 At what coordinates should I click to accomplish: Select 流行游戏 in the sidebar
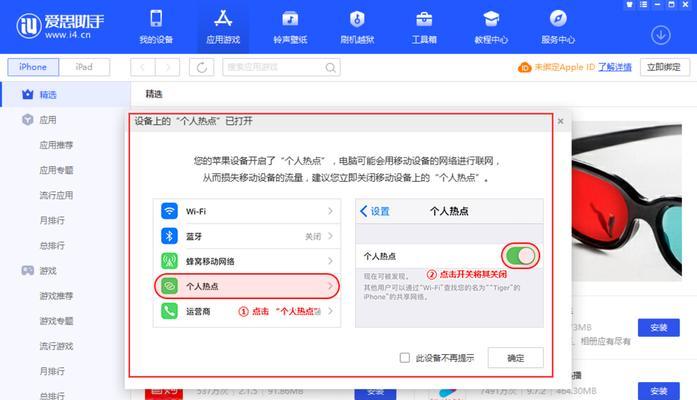click(x=56, y=346)
